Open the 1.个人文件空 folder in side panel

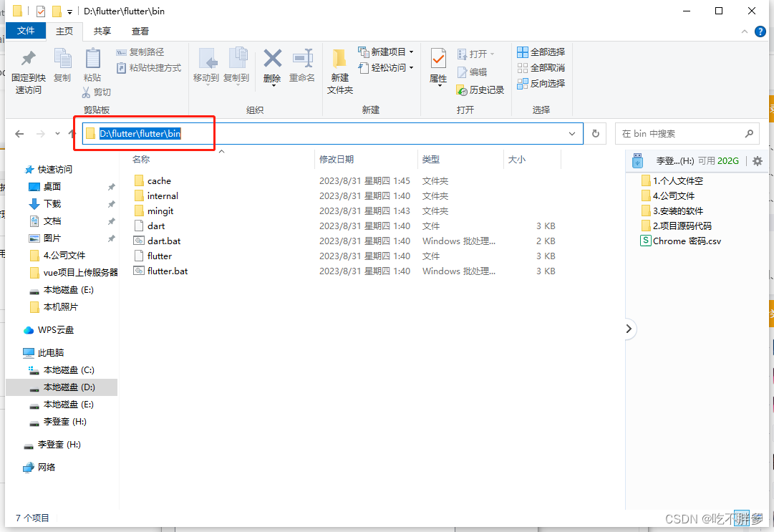[x=672, y=181]
